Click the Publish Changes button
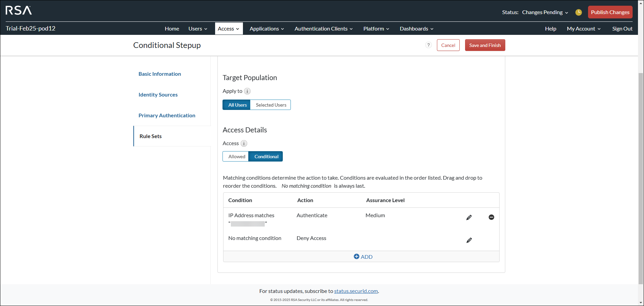Image resolution: width=644 pixels, height=306 pixels. 610,12
